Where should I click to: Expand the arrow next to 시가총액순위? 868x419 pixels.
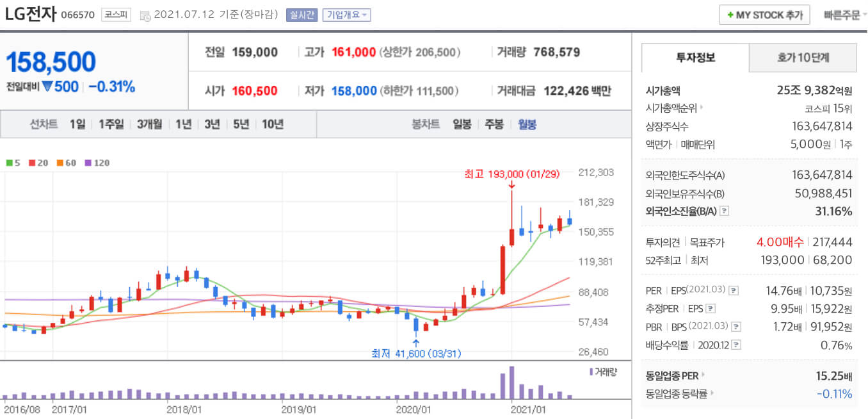[x=702, y=108]
